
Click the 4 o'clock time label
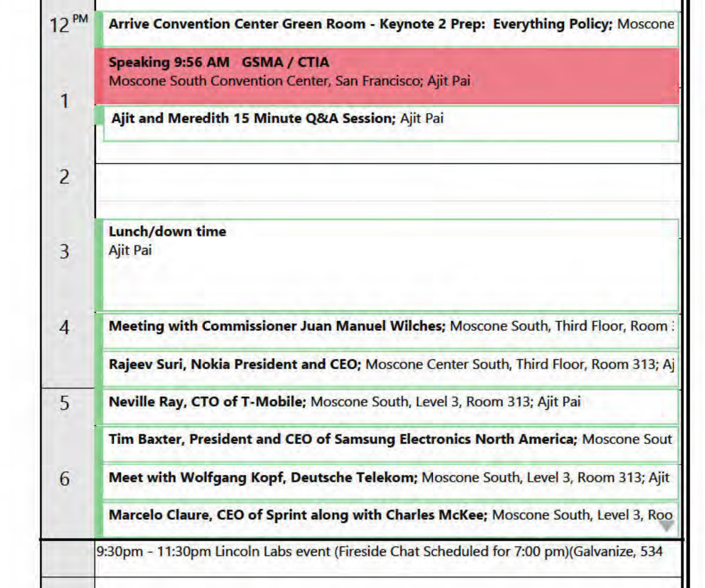pos(64,327)
